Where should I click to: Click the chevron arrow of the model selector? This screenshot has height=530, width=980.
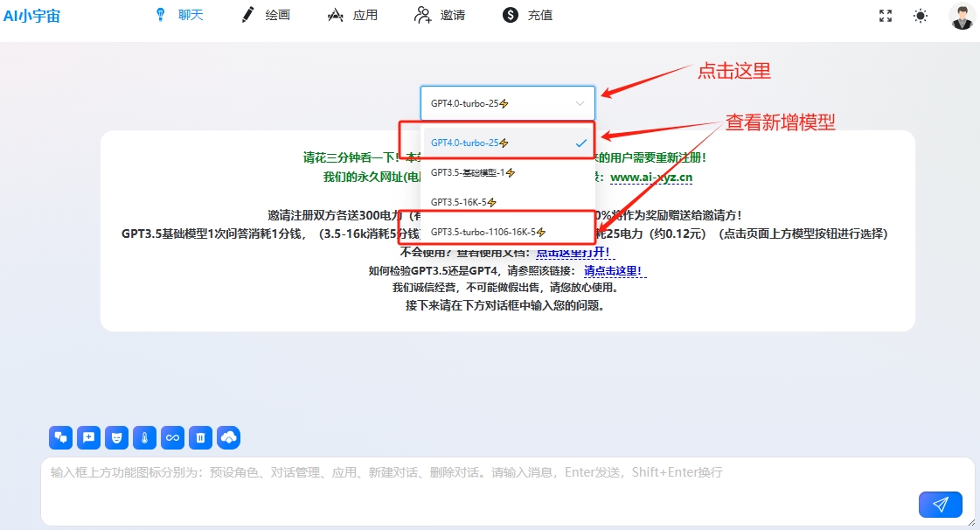[580, 104]
